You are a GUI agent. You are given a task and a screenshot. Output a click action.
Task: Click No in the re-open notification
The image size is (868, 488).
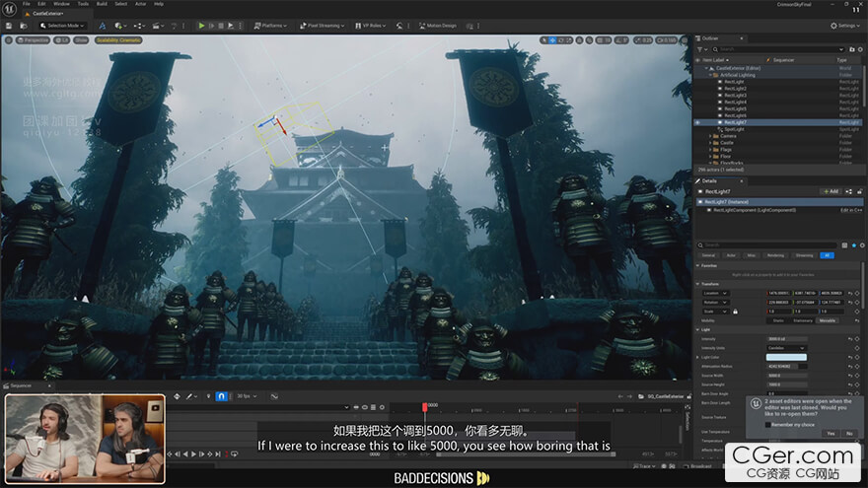click(849, 433)
